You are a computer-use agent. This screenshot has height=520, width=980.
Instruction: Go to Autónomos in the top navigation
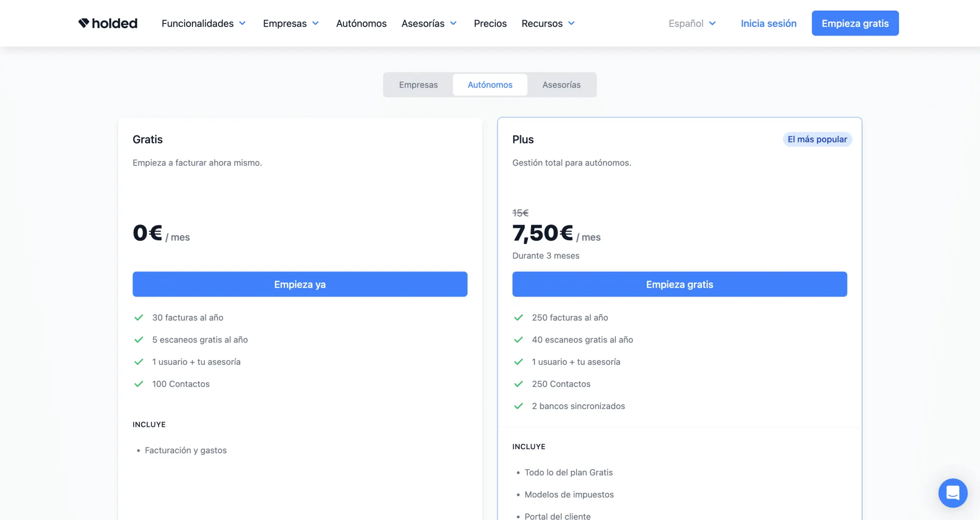tap(361, 23)
